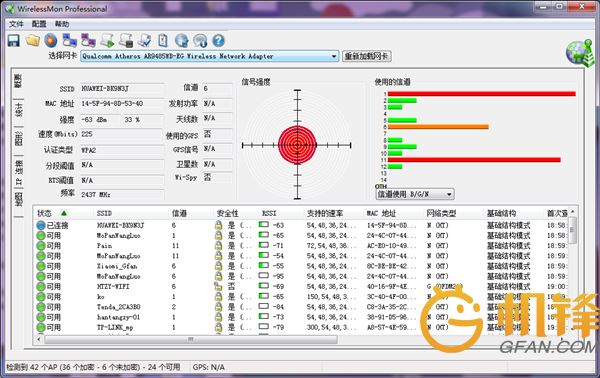This screenshot has width=600, height=378.
Task: Click the Open folder toolbar icon
Action: (33, 40)
